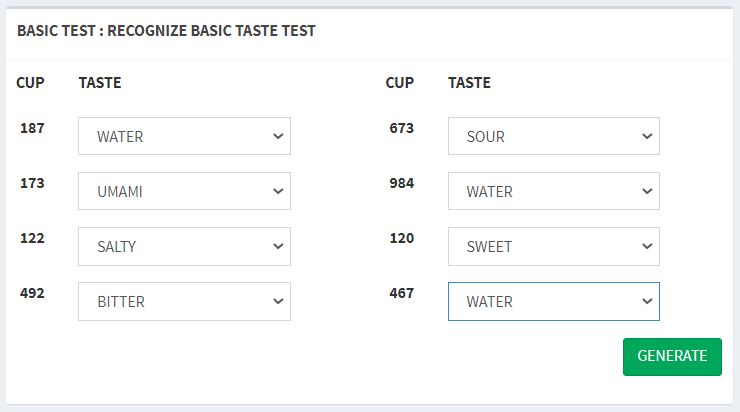740x412 pixels.
Task: Click the cup number 120 label
Action: click(x=400, y=238)
